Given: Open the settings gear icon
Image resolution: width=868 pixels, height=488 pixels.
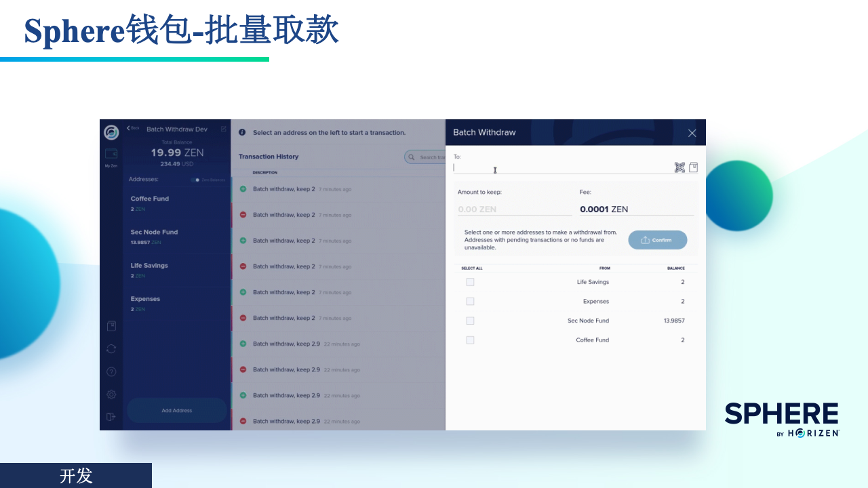Looking at the screenshot, I should point(111,394).
